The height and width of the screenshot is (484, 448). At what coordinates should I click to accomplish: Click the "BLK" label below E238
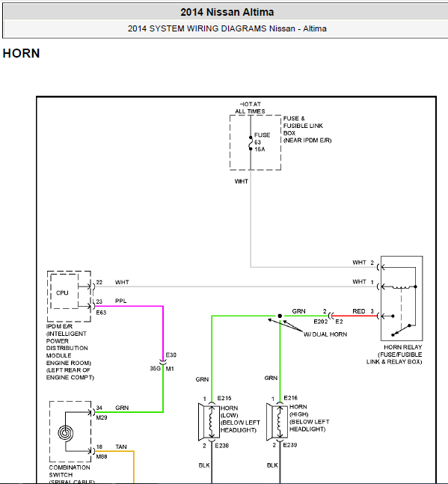(x=204, y=465)
